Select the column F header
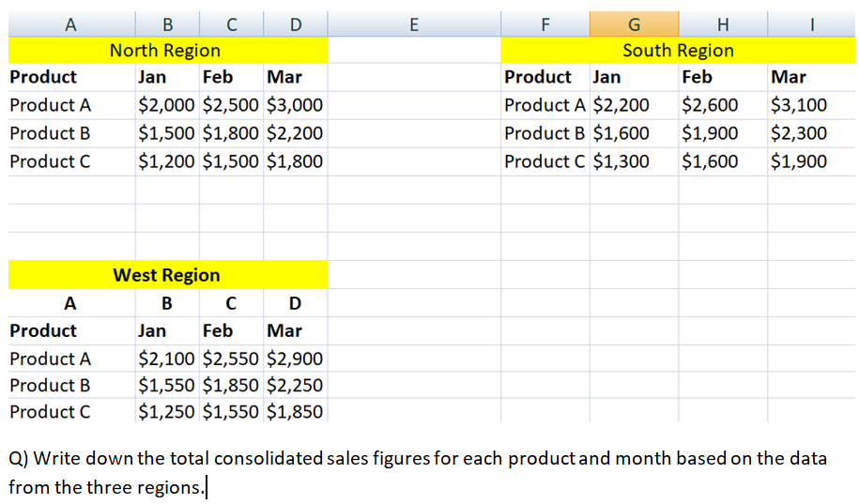 (545, 24)
